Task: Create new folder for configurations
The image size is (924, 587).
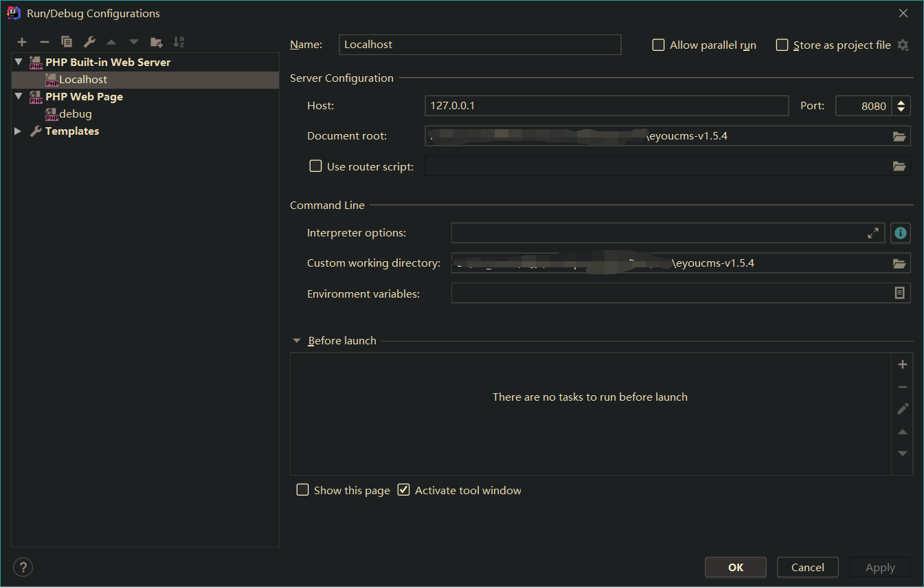Action: coord(157,43)
